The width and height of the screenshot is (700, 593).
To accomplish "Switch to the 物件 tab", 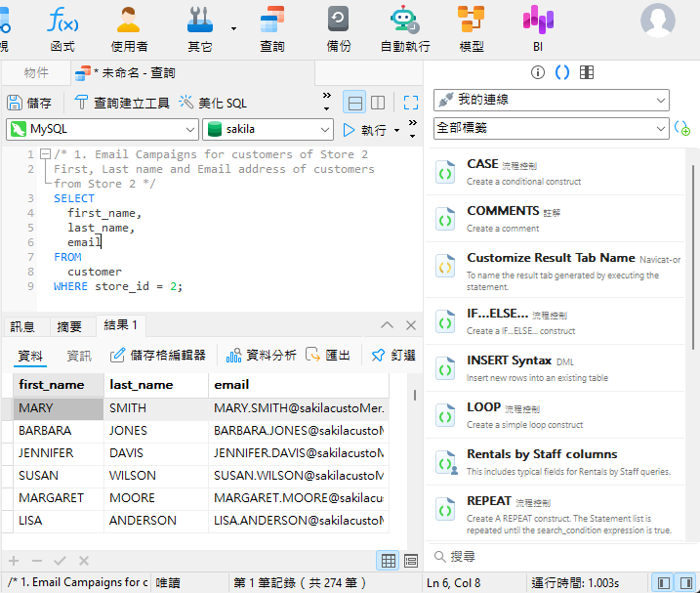I will click(x=36, y=72).
